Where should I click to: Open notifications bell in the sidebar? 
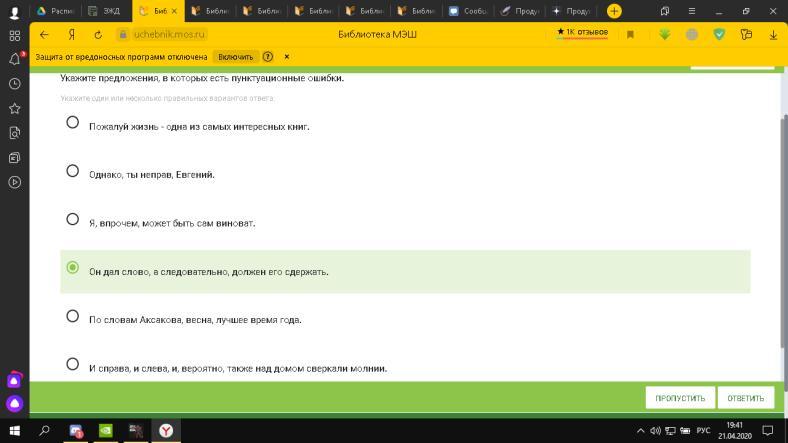pyautogui.click(x=14, y=59)
